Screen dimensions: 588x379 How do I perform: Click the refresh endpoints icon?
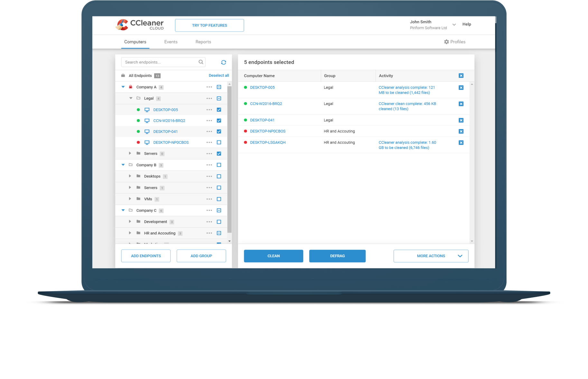pos(223,62)
